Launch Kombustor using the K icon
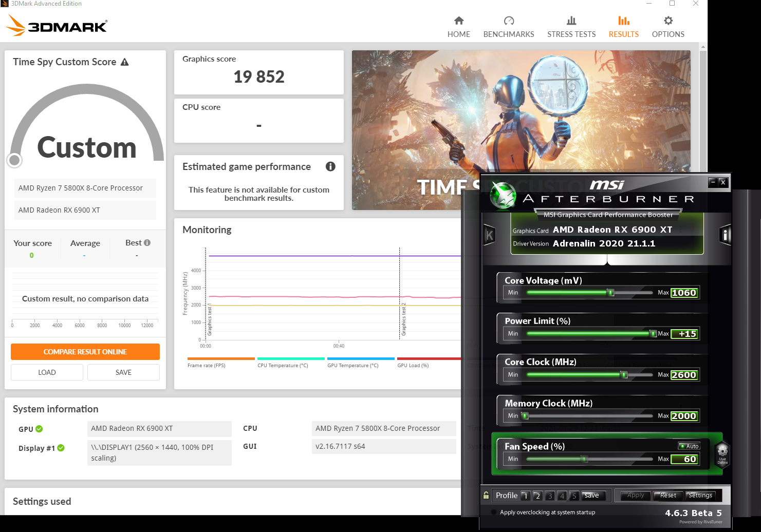 click(x=489, y=234)
